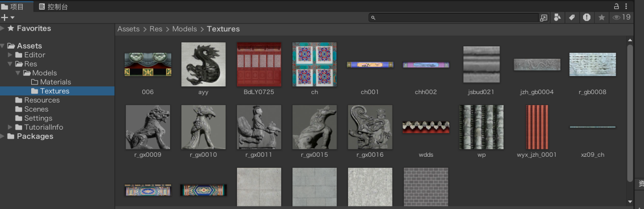Open the 控制台 tab
The width and height of the screenshot is (644, 209).
(x=53, y=7)
